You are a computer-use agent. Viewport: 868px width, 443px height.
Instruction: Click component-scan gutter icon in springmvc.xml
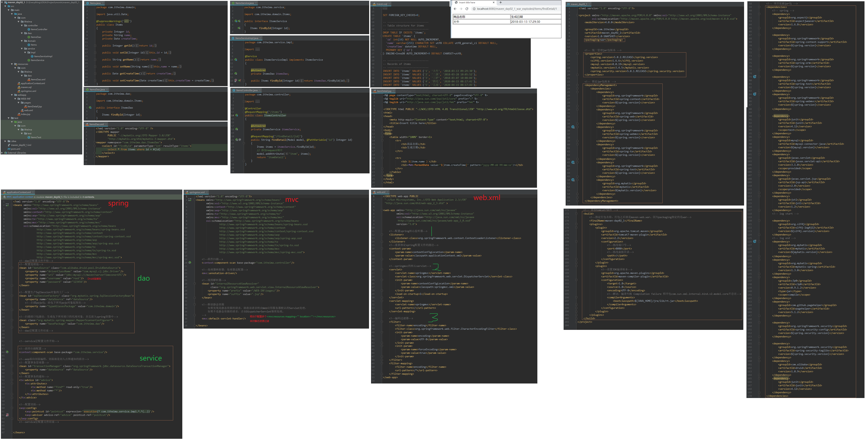pyautogui.click(x=190, y=263)
